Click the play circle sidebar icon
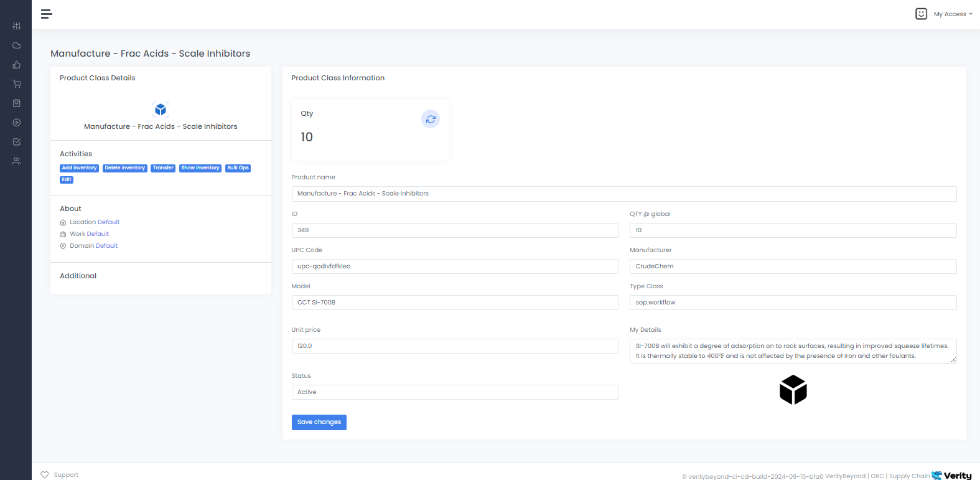This screenshot has width=980, height=480. pyautogui.click(x=17, y=123)
